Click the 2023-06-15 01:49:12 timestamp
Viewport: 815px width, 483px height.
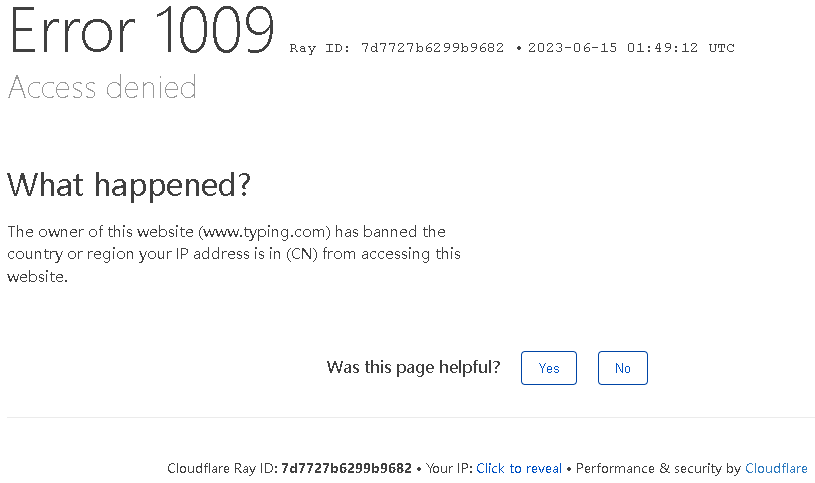[x=613, y=48]
